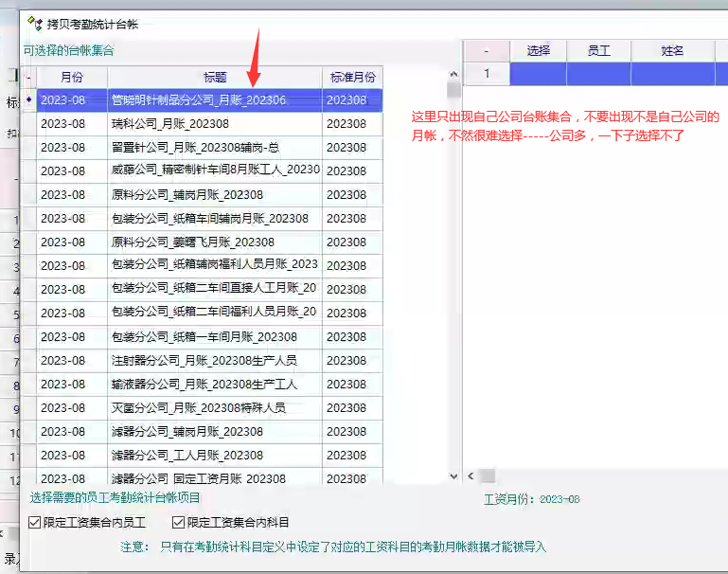This screenshot has height=574, width=728.
Task: Click the dialog title bar app icon
Action: point(35,24)
